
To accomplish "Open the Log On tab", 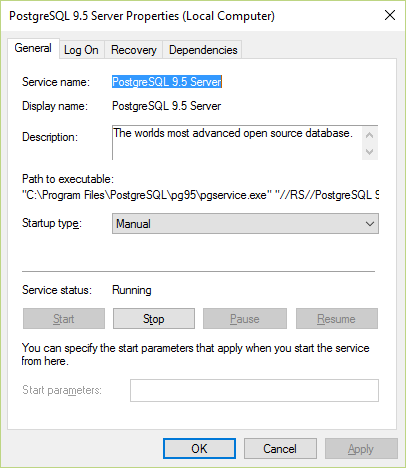I will tap(81, 50).
